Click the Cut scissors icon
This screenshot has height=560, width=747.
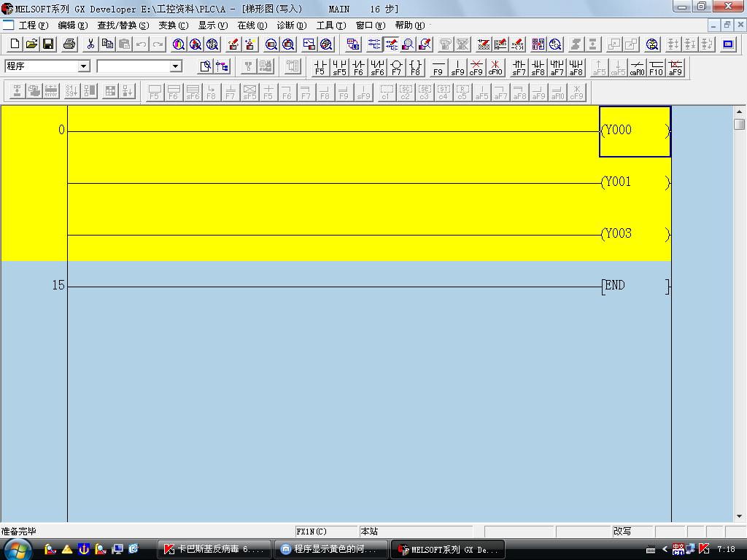coord(90,44)
